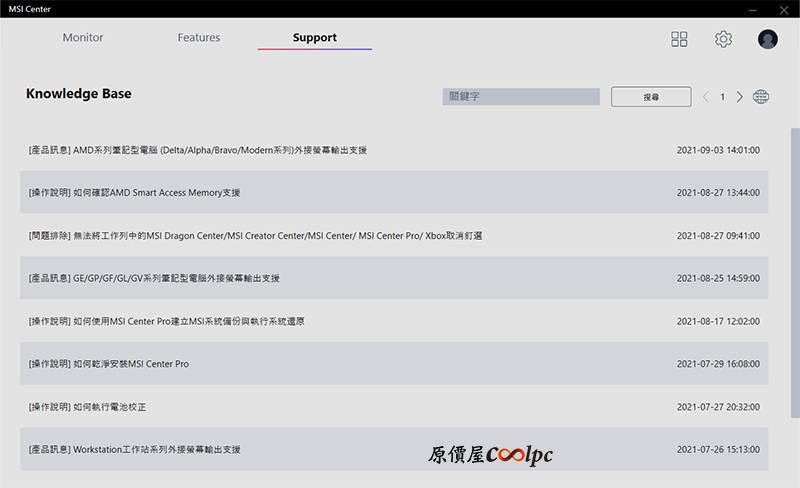Click date 2021-09-03 14:01:00
This screenshot has height=488, width=800.
(x=718, y=150)
